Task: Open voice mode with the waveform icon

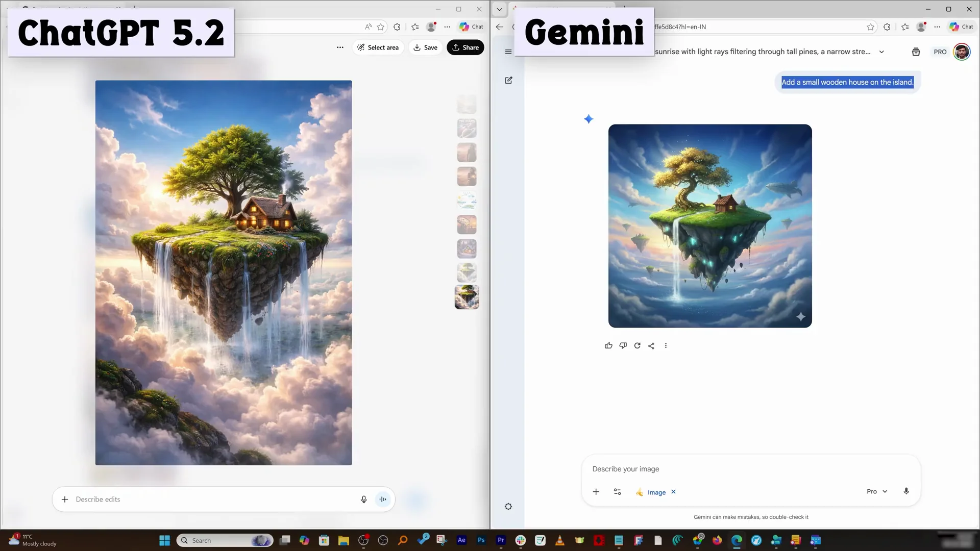Action: click(x=383, y=499)
